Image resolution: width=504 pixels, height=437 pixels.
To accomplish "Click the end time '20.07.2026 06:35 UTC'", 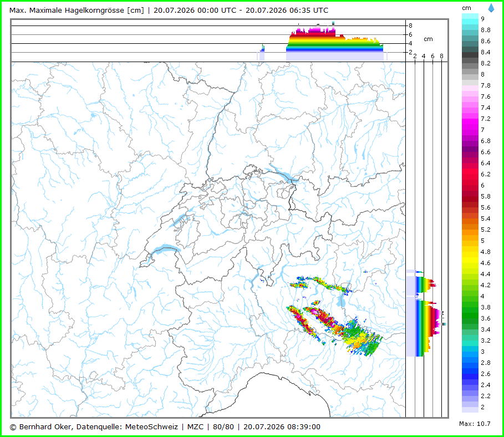I will [x=287, y=11].
